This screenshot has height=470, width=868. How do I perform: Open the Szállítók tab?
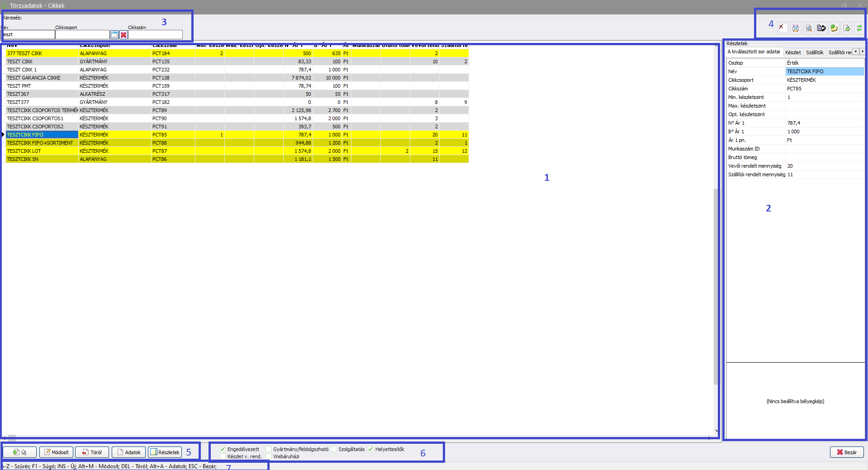pos(814,52)
